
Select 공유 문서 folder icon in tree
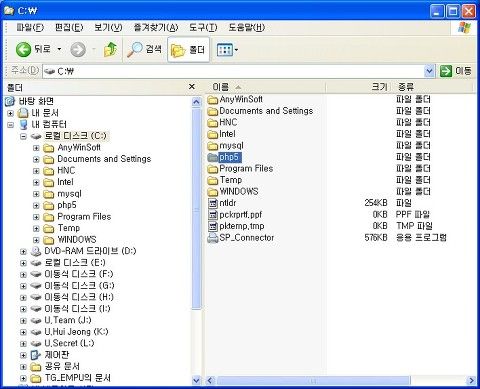(36, 367)
